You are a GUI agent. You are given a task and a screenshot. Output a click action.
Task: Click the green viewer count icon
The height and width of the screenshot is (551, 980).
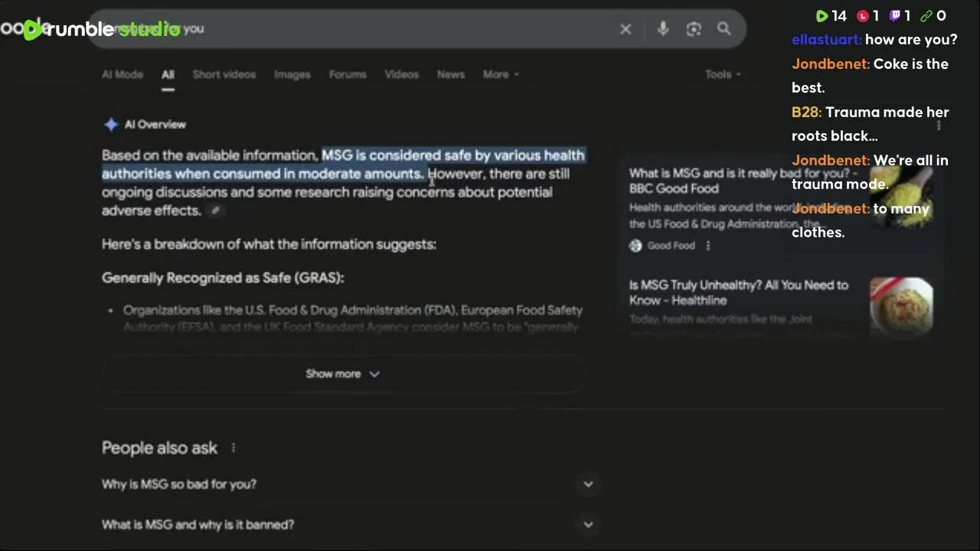click(x=822, y=16)
